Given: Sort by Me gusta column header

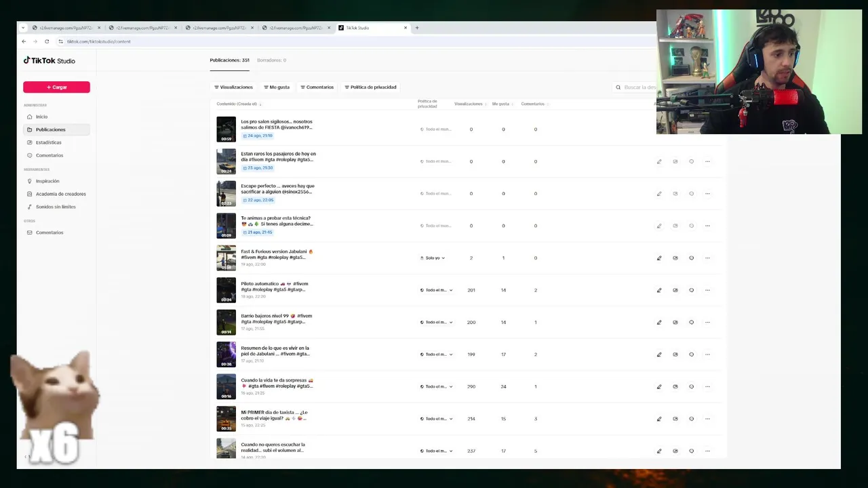Looking at the screenshot, I should (502, 104).
